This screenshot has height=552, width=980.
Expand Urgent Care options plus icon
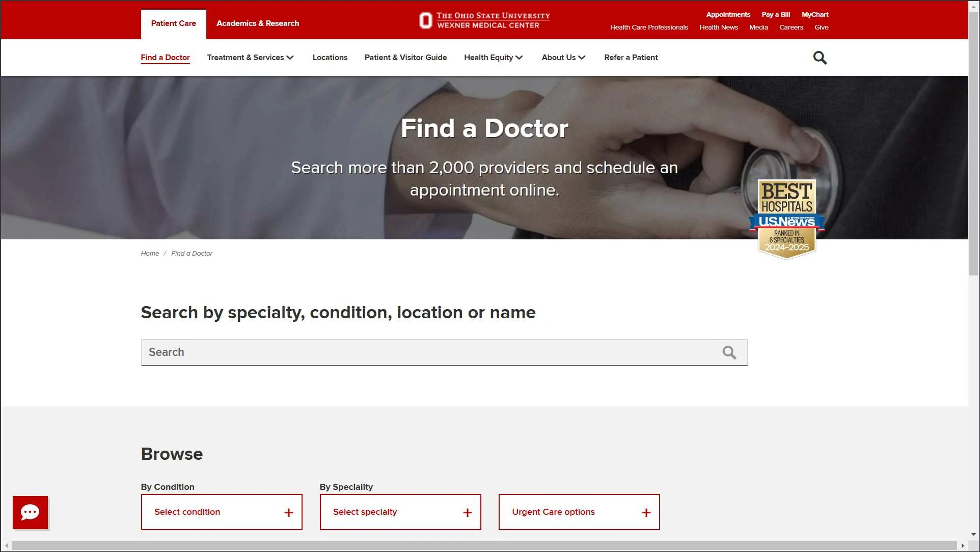[x=646, y=512]
